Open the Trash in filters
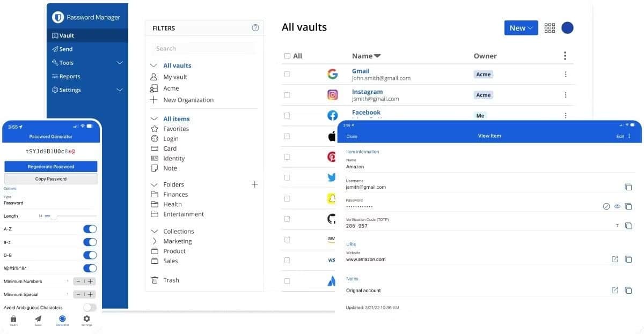Viewport: 644px width, 334px height. click(171, 280)
